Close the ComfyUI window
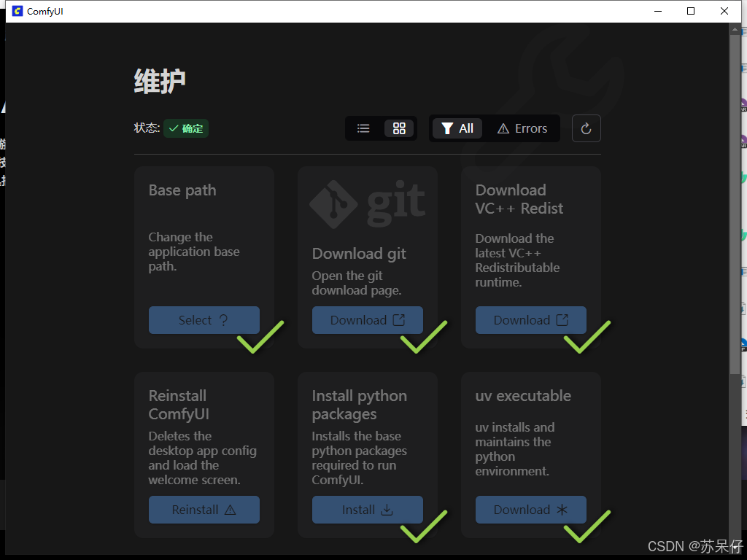Screen dimensions: 747x560 (724, 11)
